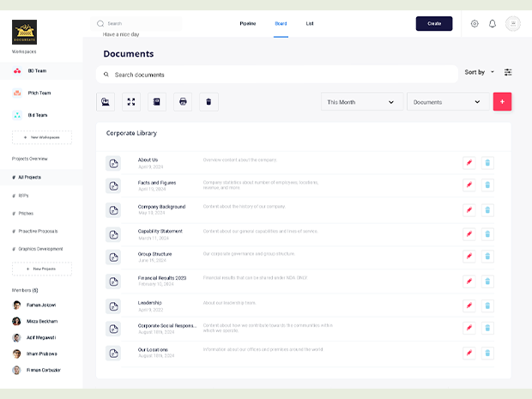
Task: Click the top Search field
Action: 136,24
